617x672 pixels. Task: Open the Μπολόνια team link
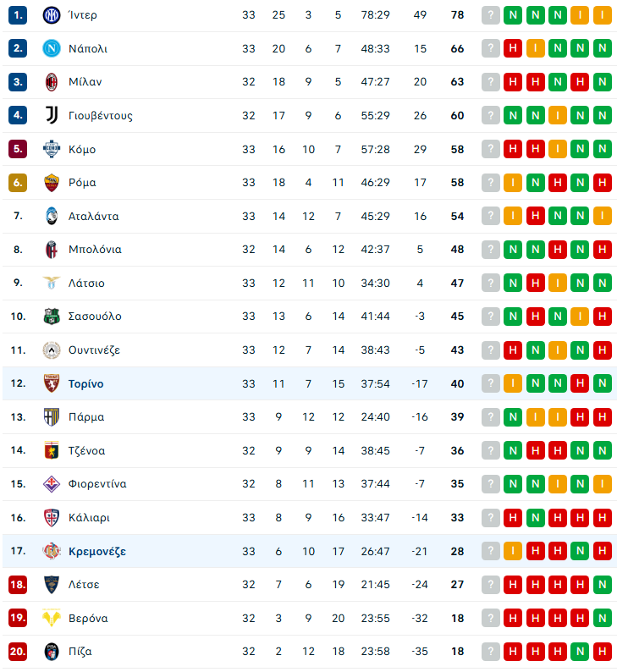pyautogui.click(x=95, y=250)
